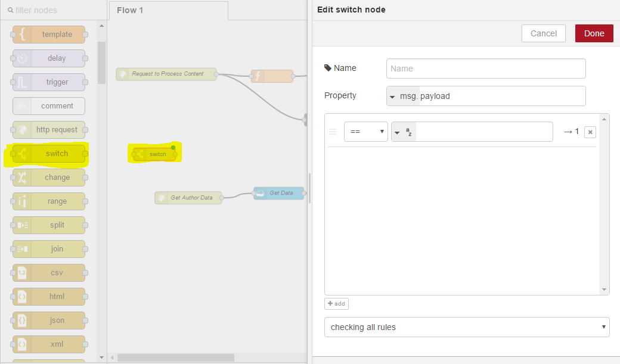Image resolution: width=620 pixels, height=364 pixels.
Task: Select the change node in palette
Action: [49, 178]
